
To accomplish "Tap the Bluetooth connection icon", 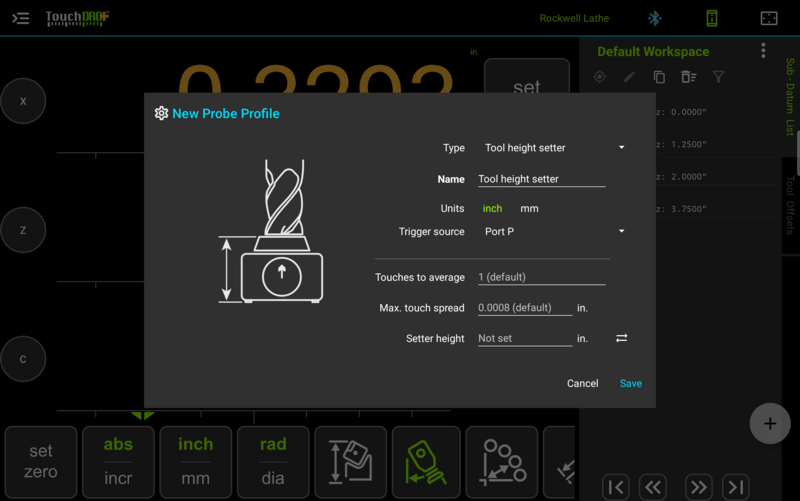I will click(x=655, y=18).
